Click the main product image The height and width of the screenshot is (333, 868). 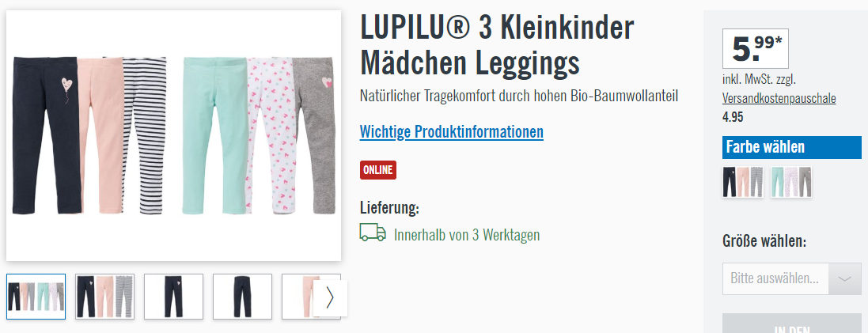(x=174, y=135)
